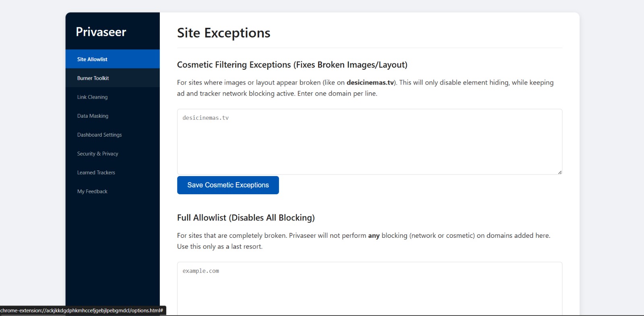Focus the cosmetic exceptions domain text area
Image resolution: width=644 pixels, height=316 pixels.
point(369,141)
